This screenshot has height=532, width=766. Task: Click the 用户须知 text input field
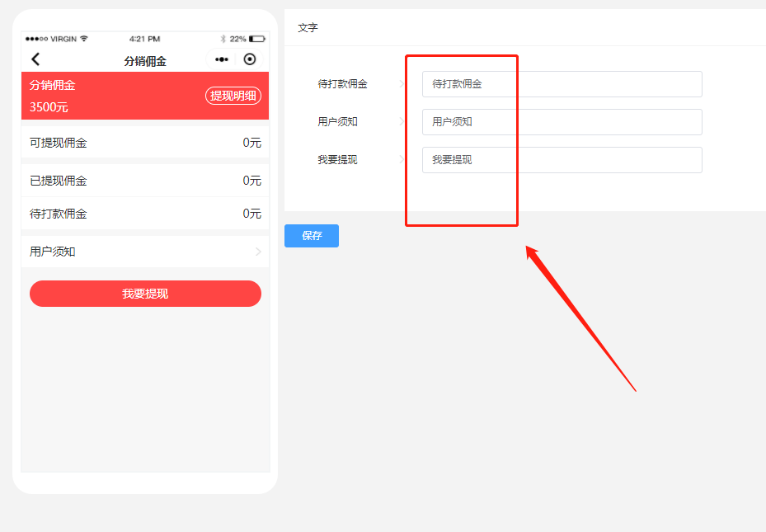coord(562,122)
